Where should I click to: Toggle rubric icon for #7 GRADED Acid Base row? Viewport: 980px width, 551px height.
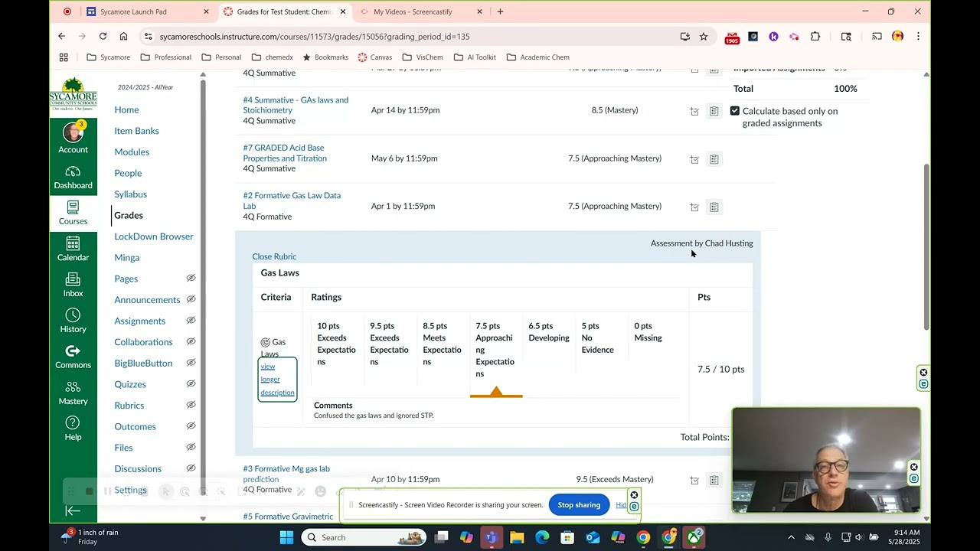point(714,159)
